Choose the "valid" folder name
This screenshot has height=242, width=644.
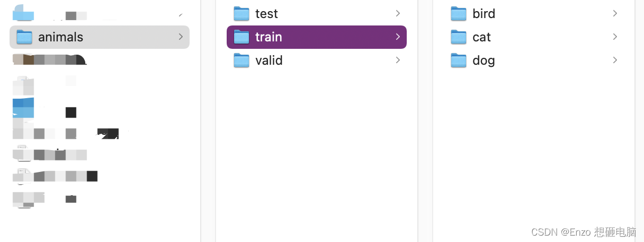click(269, 60)
